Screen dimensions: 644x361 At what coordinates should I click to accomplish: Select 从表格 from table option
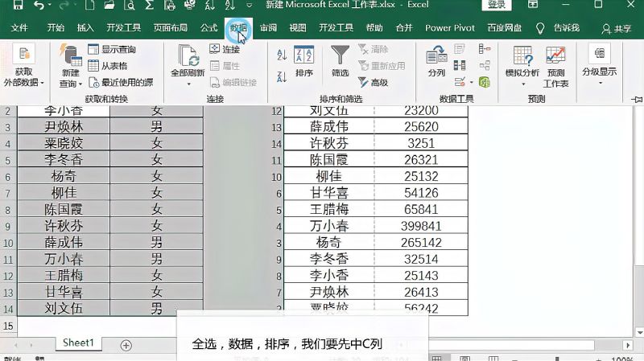point(107,66)
